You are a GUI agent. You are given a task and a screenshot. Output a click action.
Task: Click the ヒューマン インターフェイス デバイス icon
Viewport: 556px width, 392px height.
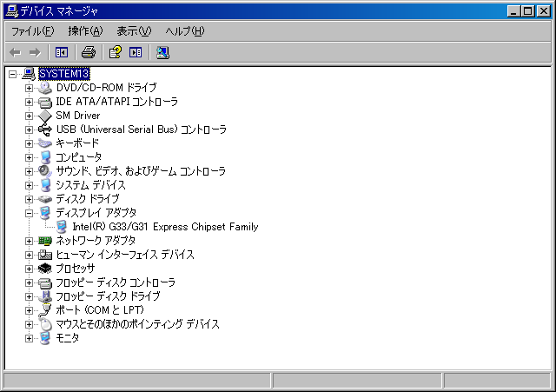coord(45,255)
